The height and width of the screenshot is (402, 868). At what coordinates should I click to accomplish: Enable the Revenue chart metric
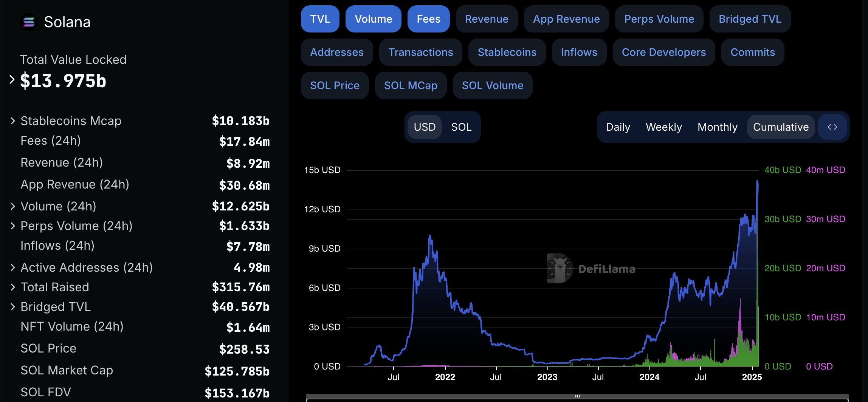487,19
